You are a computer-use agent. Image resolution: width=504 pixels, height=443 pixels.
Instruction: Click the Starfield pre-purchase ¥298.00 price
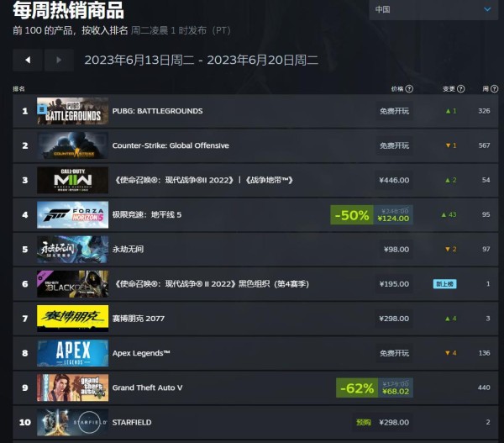coord(394,422)
